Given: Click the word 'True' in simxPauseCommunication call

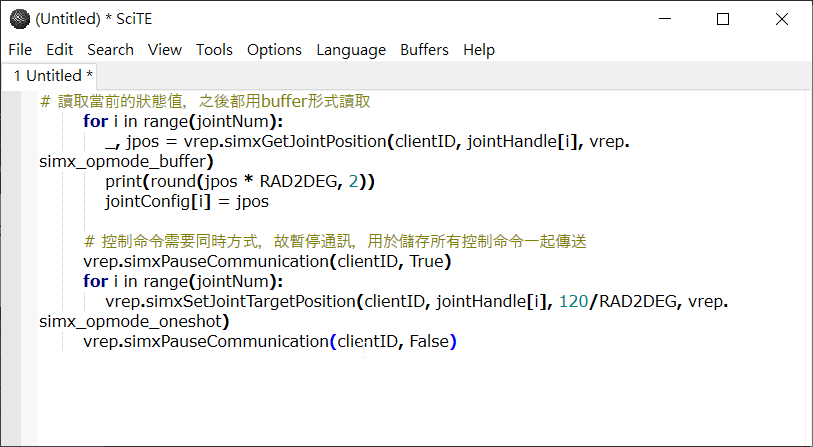Looking at the screenshot, I should [x=427, y=261].
